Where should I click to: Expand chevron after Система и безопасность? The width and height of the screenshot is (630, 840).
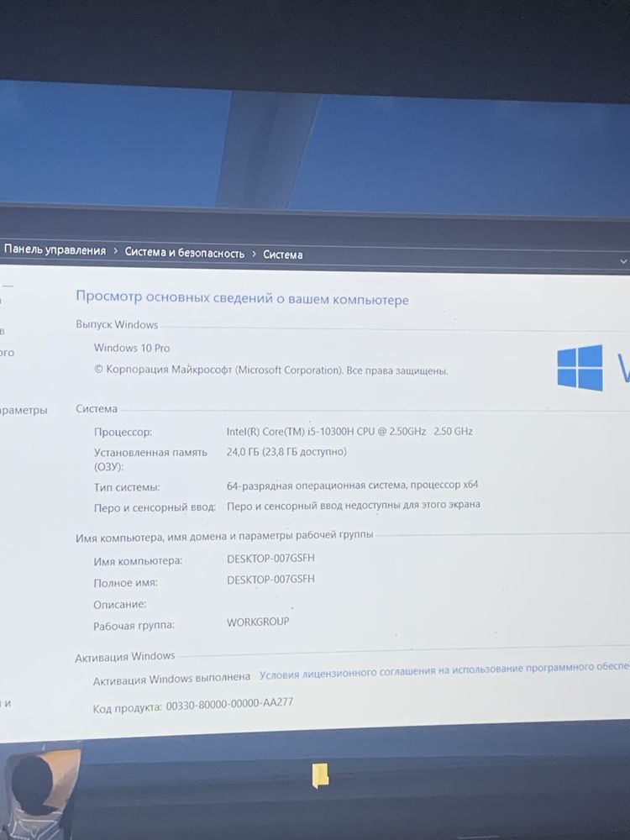[254, 254]
